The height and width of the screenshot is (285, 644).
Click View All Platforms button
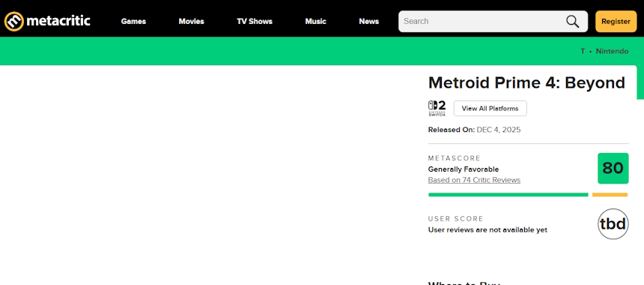tap(490, 109)
